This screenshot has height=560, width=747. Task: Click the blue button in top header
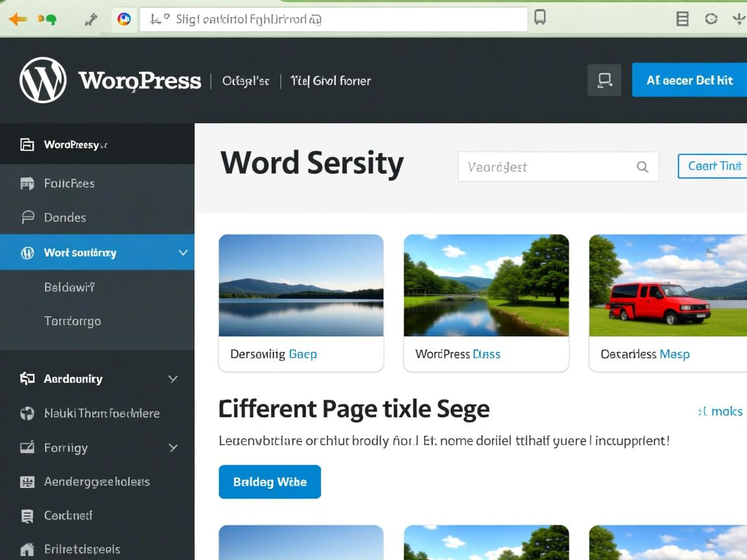pyautogui.click(x=689, y=80)
